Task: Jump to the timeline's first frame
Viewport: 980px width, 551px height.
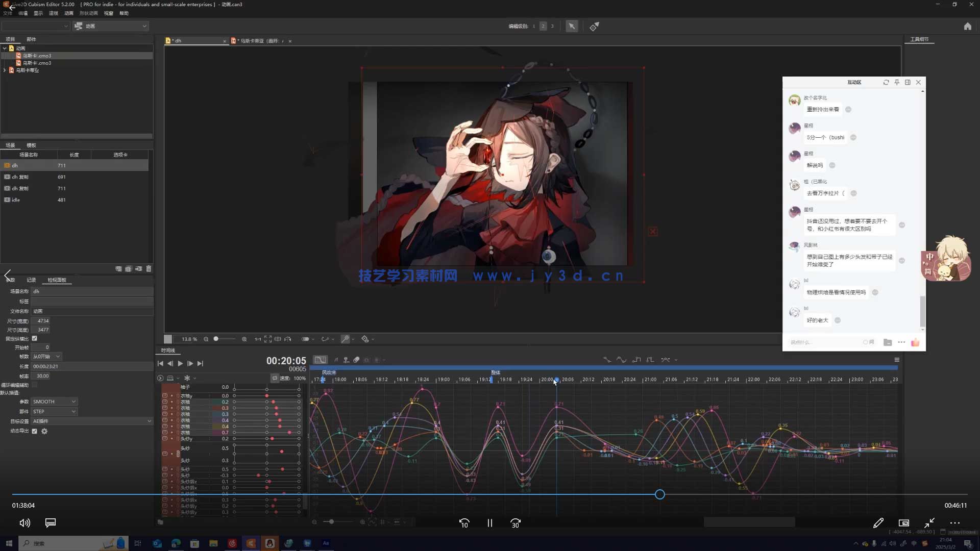Action: tap(160, 363)
